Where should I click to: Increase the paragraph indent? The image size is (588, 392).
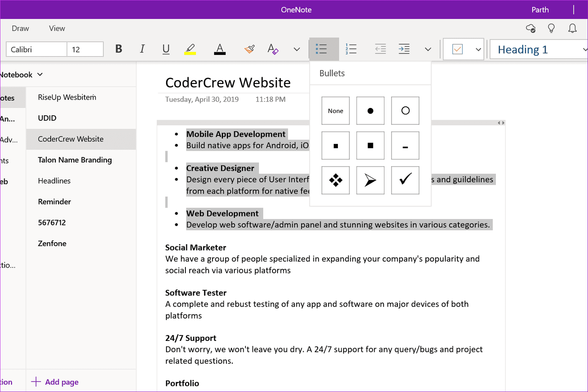click(404, 49)
